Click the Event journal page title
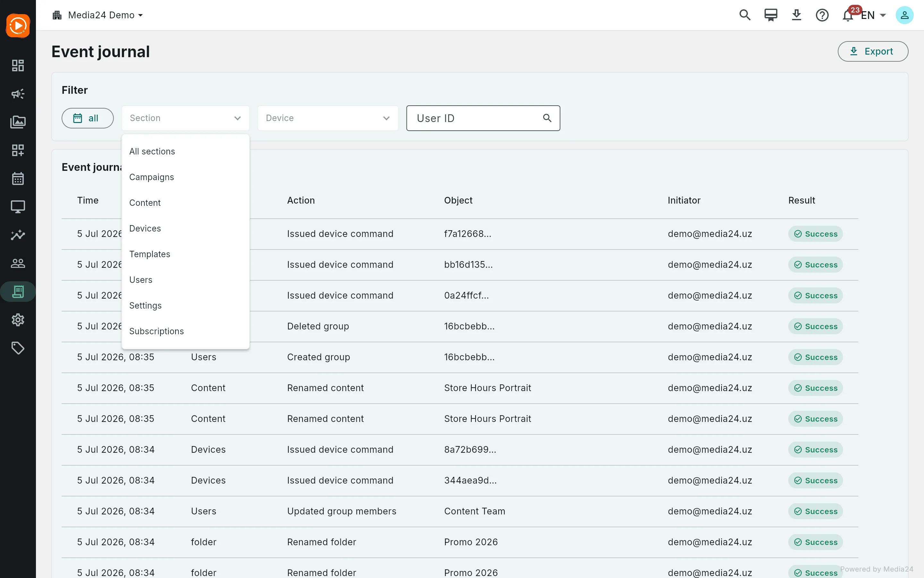Screen dimensions: 924x578 tap(101, 52)
